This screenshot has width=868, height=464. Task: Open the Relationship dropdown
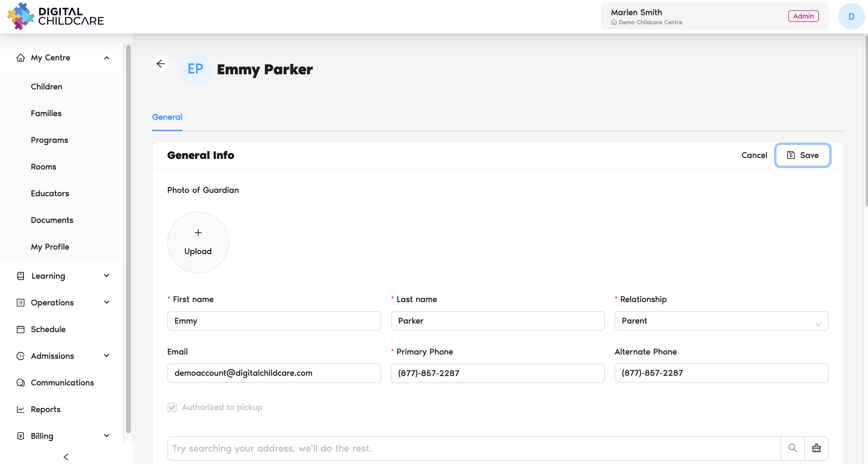pyautogui.click(x=721, y=321)
